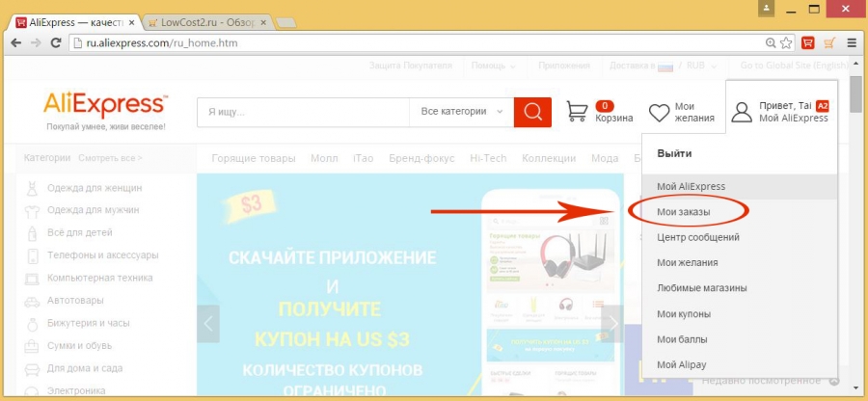Click the page vertical scrollbar thumb
The image size is (868, 401).
click(855, 93)
